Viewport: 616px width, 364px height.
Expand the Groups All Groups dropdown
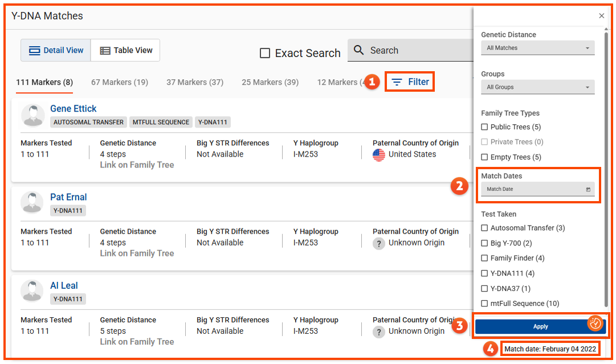(x=537, y=87)
